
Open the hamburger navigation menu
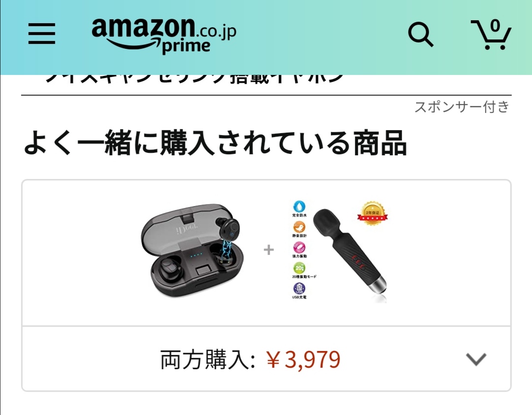(42, 34)
